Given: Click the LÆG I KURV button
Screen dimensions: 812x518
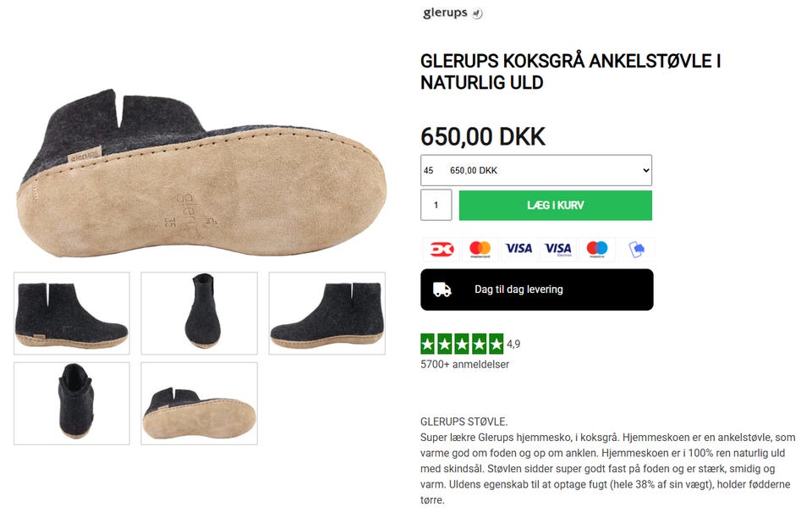Looking at the screenshot, I should coord(555,205).
